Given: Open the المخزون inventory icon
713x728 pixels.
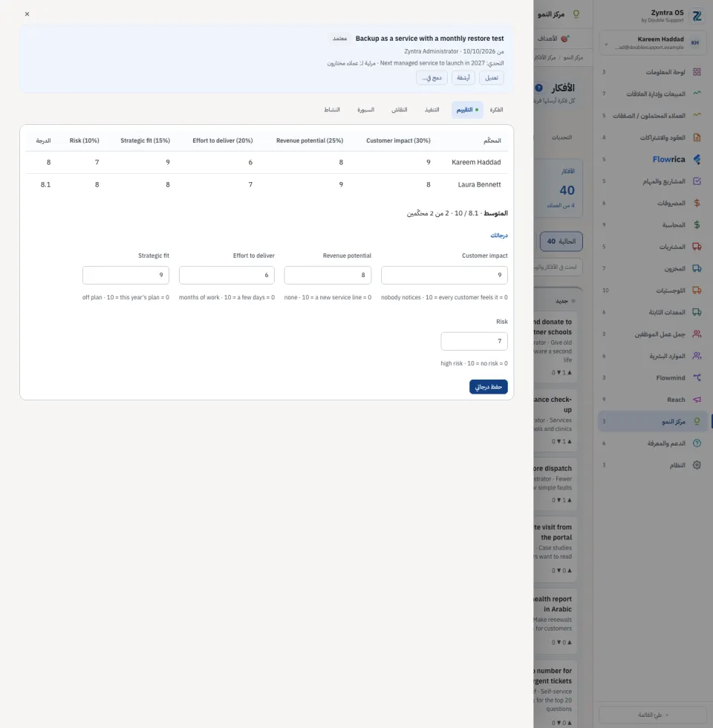Looking at the screenshot, I should pos(697,268).
